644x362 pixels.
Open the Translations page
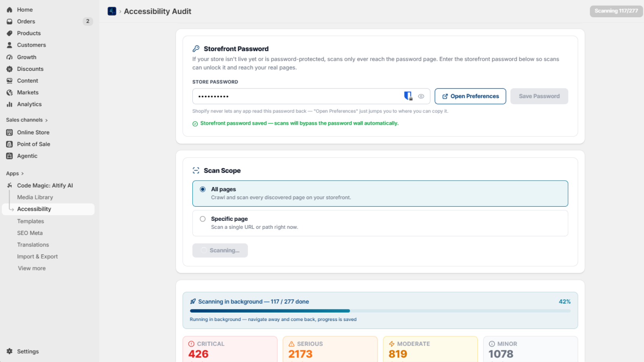coord(33,245)
